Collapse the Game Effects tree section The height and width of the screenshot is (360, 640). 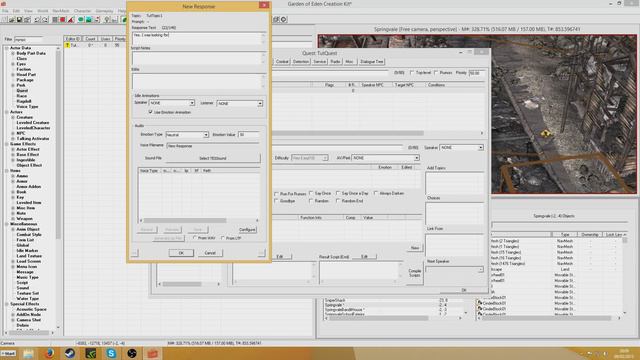(x=7, y=144)
